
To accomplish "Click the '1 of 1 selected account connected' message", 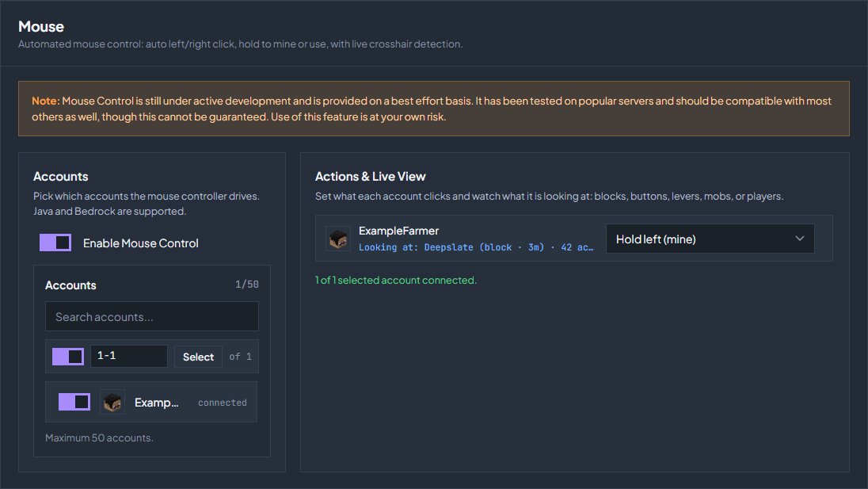I will 396,281.
